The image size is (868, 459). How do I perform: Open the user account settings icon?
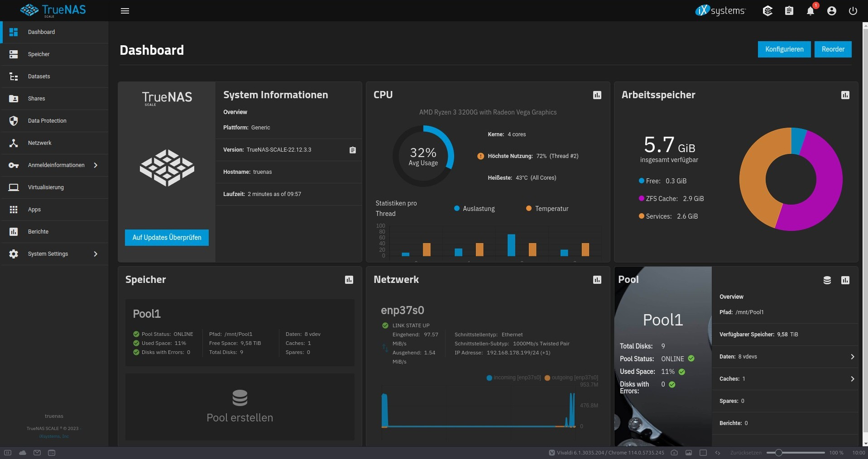point(831,11)
